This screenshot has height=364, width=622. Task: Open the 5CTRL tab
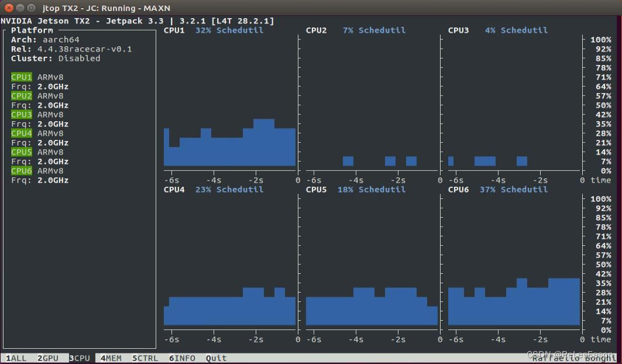click(x=145, y=358)
